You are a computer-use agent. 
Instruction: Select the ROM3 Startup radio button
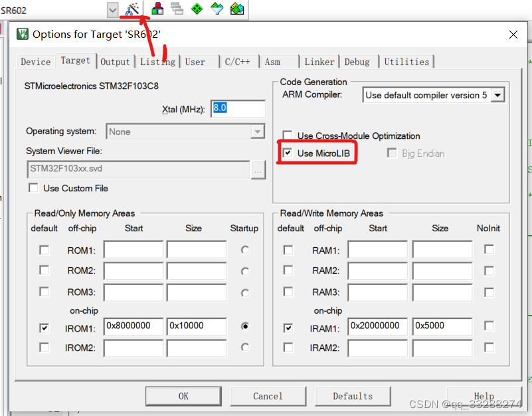[245, 292]
